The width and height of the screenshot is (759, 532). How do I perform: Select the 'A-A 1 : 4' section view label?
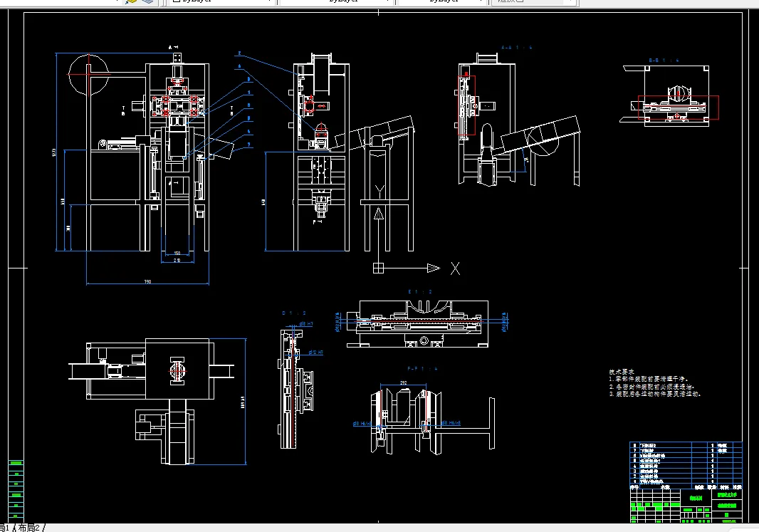[x=516, y=48]
